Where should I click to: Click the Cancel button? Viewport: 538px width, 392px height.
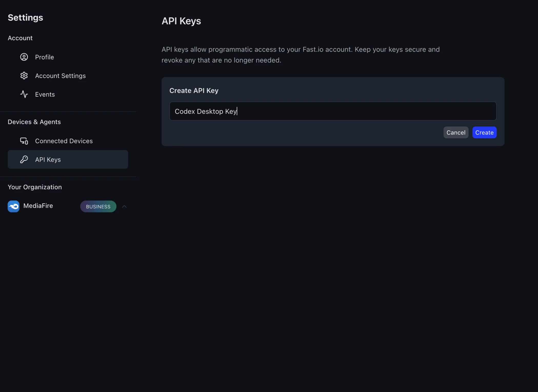click(x=456, y=132)
